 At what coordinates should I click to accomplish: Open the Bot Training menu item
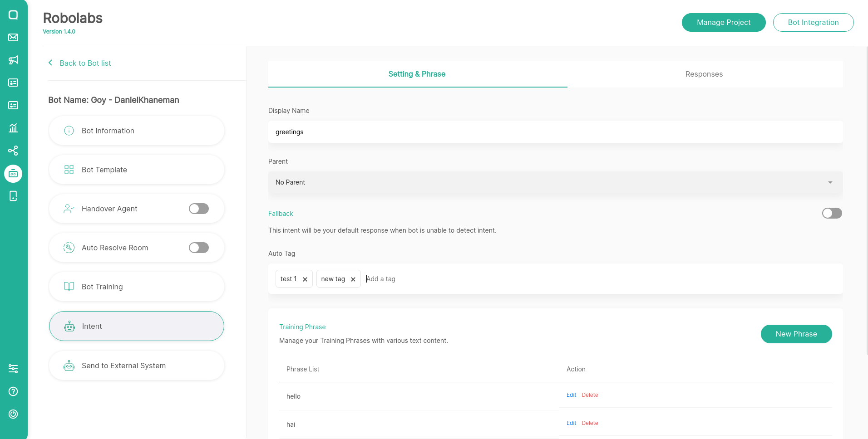coord(136,287)
